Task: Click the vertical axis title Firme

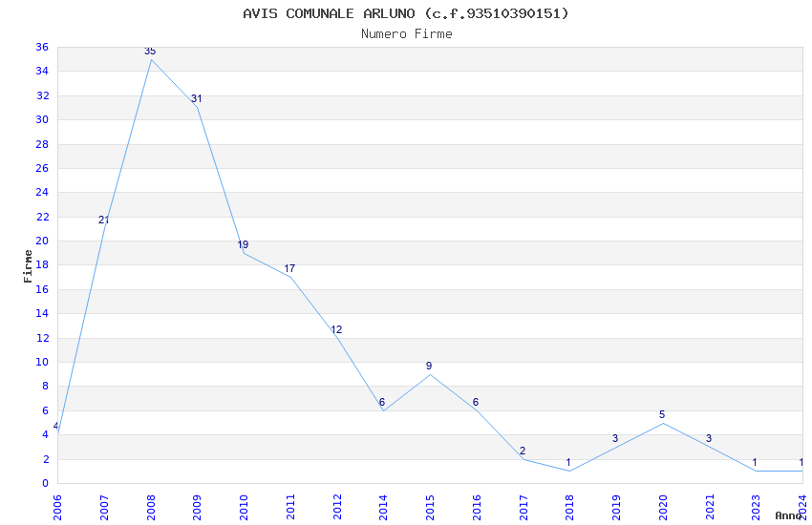Action: point(28,266)
